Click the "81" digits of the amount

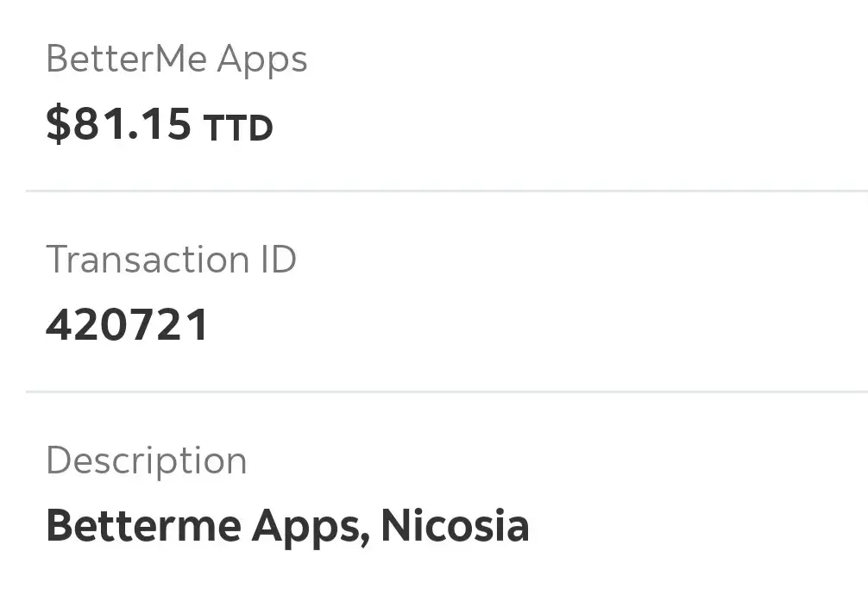pyautogui.click(x=99, y=124)
